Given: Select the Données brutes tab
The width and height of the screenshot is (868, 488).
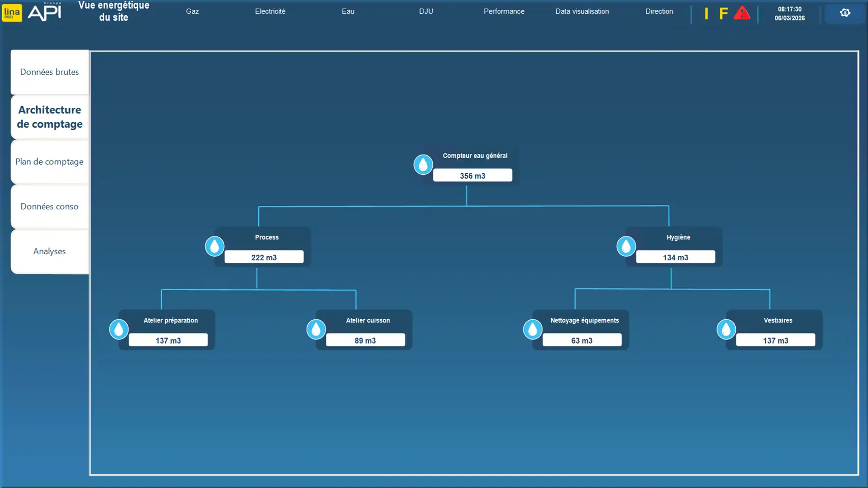Looking at the screenshot, I should [50, 72].
